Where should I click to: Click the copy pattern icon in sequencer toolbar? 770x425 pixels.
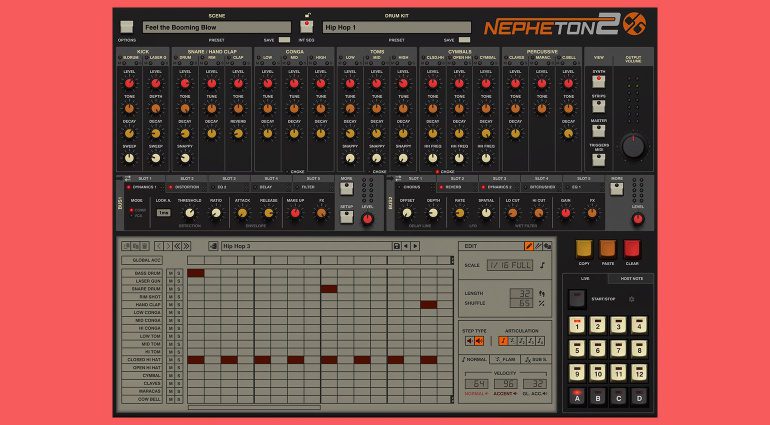coord(126,246)
